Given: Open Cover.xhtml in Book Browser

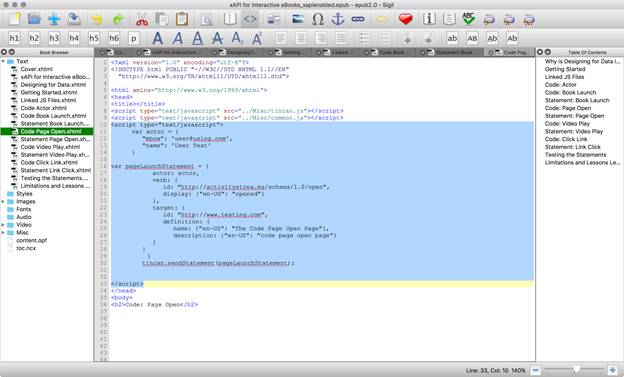Looking at the screenshot, I should (36, 69).
